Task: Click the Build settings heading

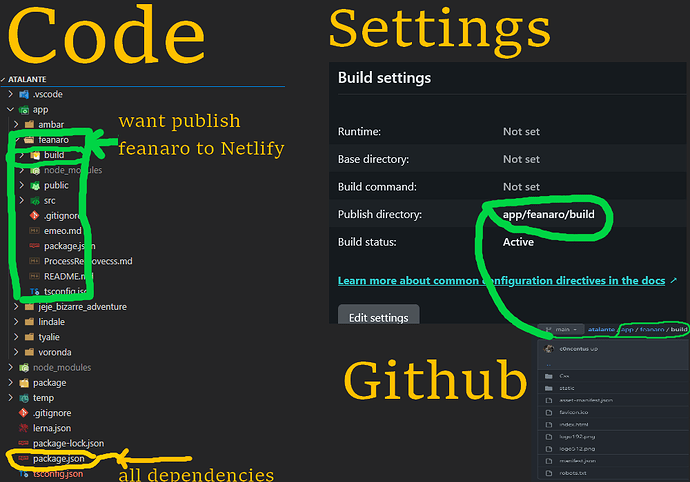Action: [384, 78]
